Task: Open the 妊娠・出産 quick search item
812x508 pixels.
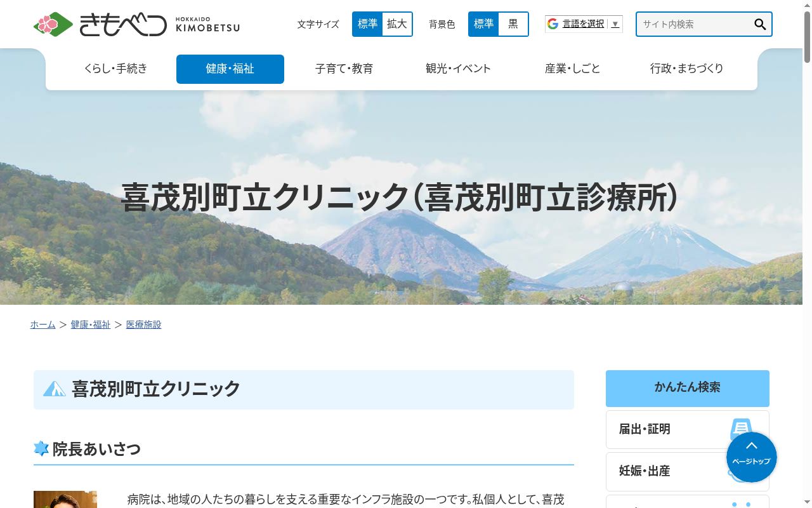Action: 688,471
